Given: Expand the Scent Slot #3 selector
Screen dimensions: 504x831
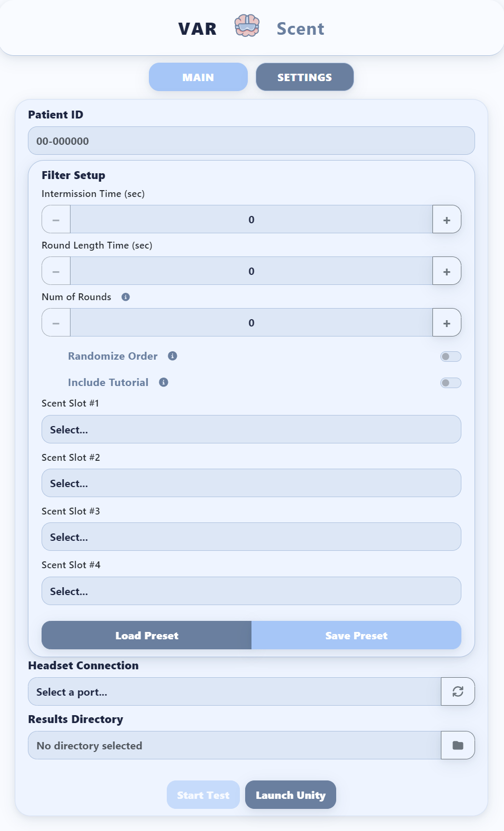Looking at the screenshot, I should coord(251,537).
